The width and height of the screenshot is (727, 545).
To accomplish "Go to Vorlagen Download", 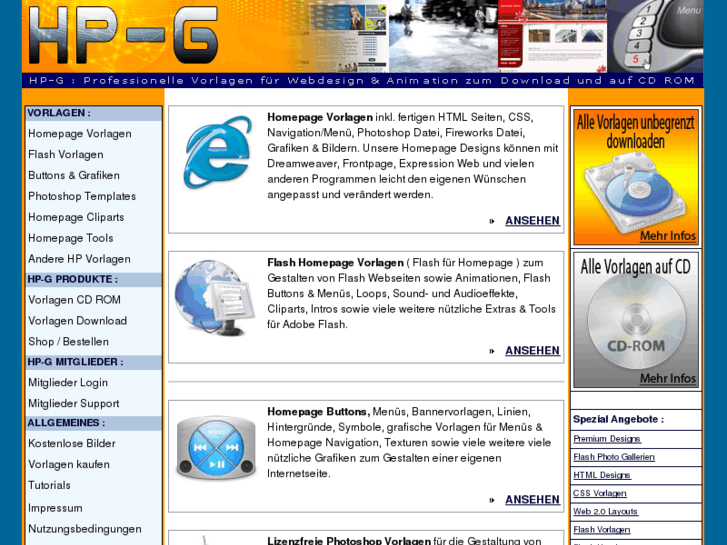I will [77, 321].
